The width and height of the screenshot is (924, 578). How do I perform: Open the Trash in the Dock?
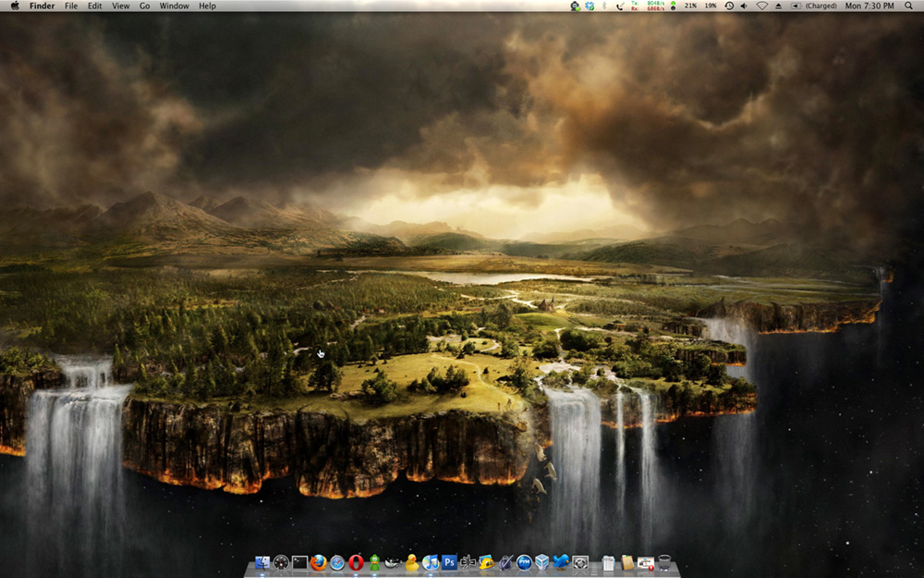pyautogui.click(x=663, y=562)
